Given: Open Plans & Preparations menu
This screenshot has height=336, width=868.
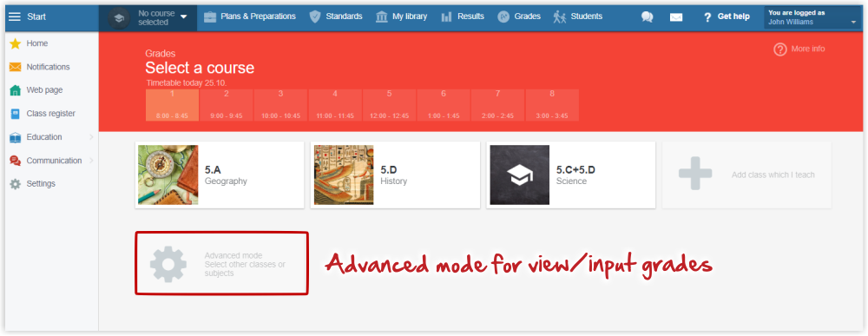Looking at the screenshot, I should point(249,16).
